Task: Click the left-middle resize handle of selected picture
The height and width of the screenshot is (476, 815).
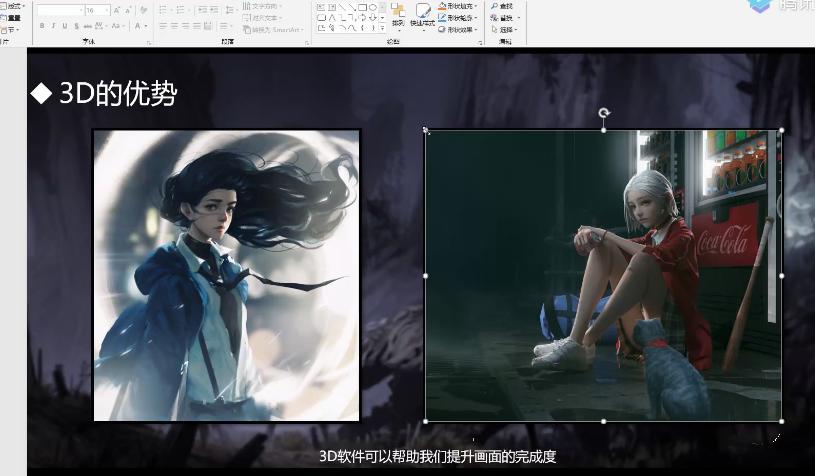Action: click(x=426, y=276)
